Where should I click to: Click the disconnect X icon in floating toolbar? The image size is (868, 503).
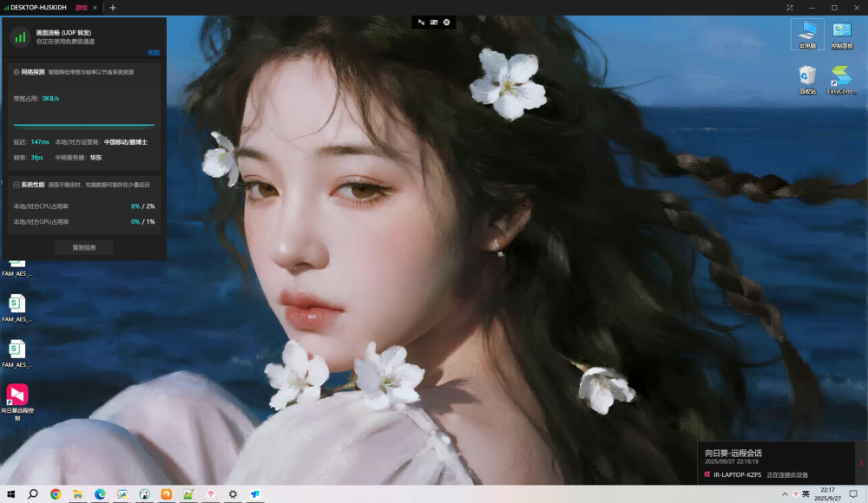click(447, 23)
